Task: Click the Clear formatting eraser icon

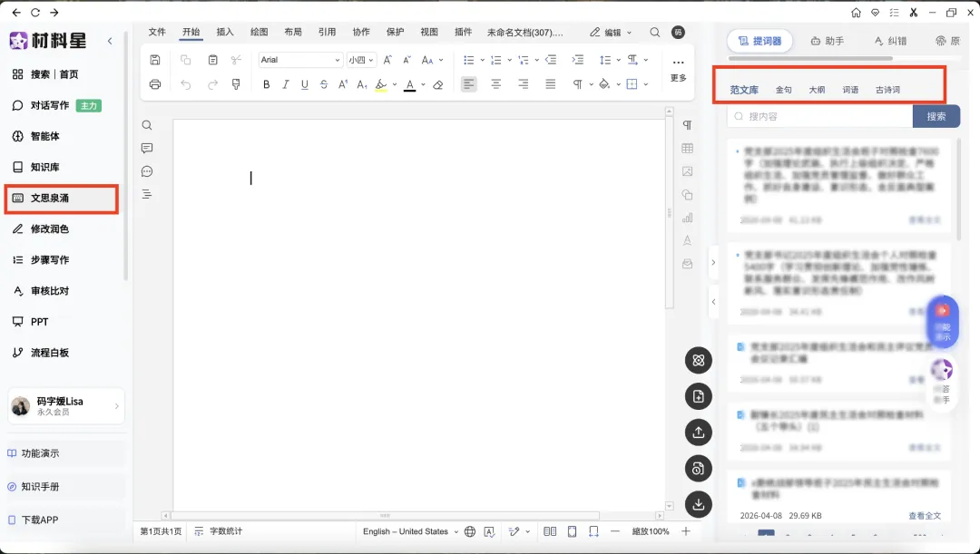Action: (438, 84)
